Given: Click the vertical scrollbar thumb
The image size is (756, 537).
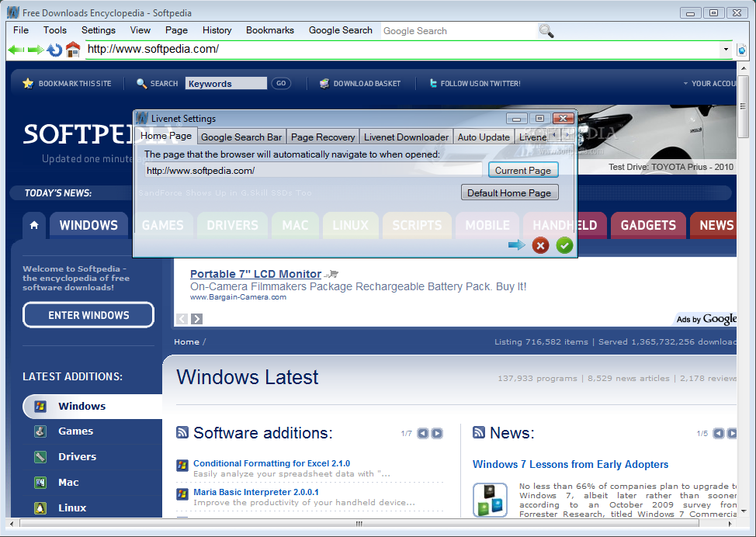Looking at the screenshot, I should (x=743, y=106).
